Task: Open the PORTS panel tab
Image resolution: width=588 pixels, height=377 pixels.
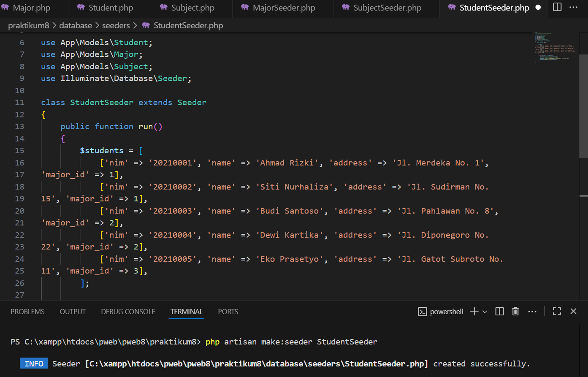Action: coord(228,312)
